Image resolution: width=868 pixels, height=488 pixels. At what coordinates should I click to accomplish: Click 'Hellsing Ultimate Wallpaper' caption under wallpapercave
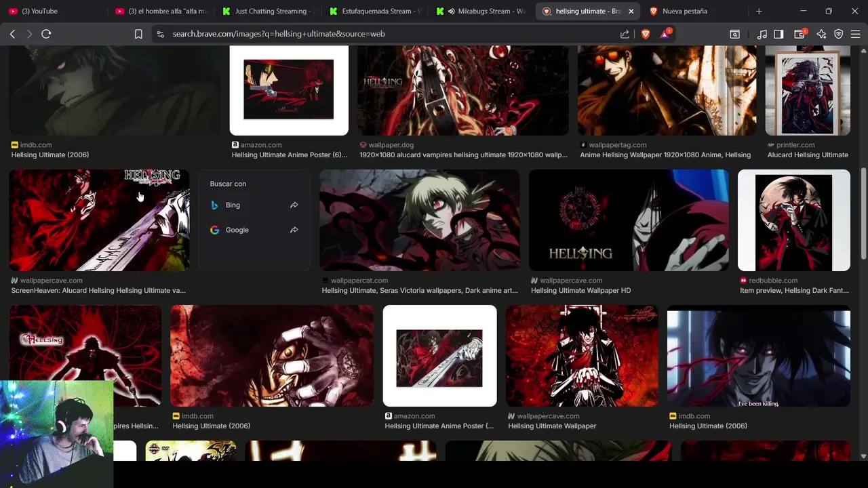click(x=552, y=426)
